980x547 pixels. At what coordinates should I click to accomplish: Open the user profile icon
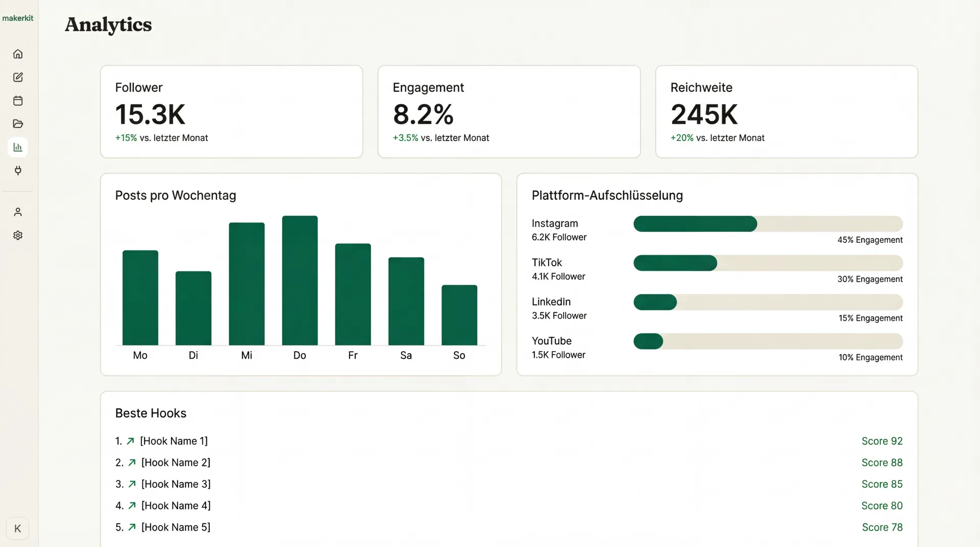click(x=18, y=212)
